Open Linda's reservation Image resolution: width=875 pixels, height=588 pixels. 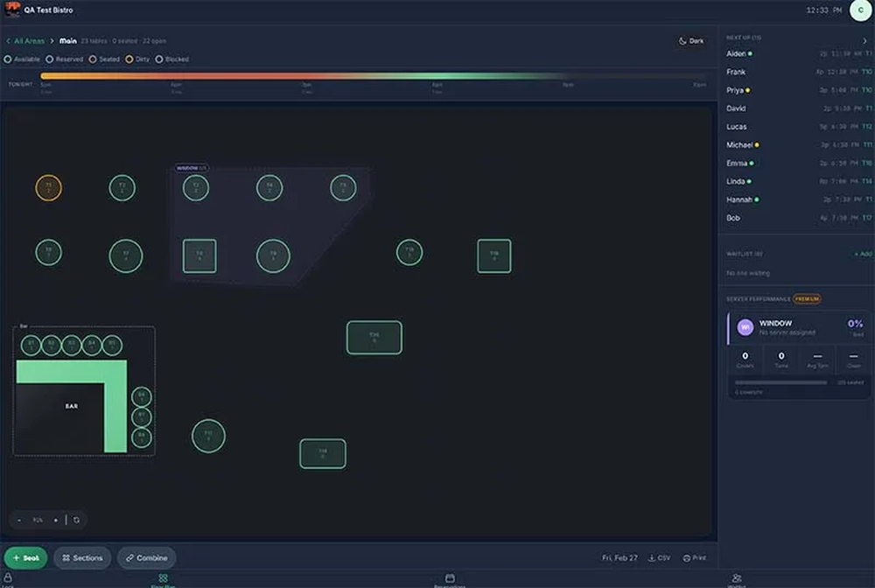coord(799,181)
